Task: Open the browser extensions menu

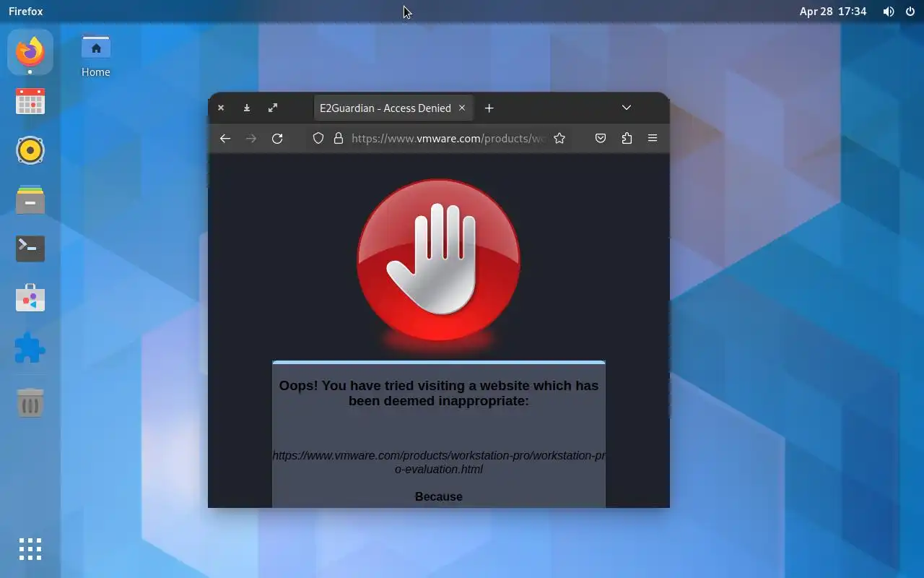Action: [x=627, y=139]
